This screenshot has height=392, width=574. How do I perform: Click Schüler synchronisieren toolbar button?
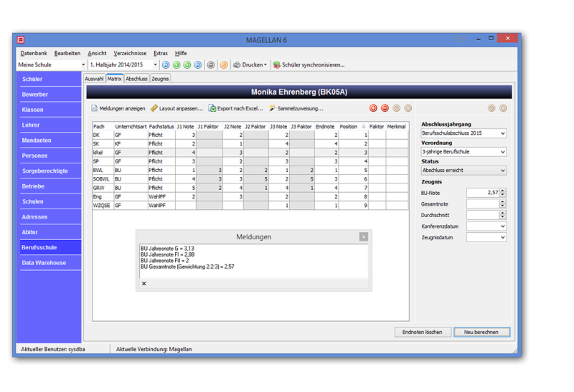309,64
